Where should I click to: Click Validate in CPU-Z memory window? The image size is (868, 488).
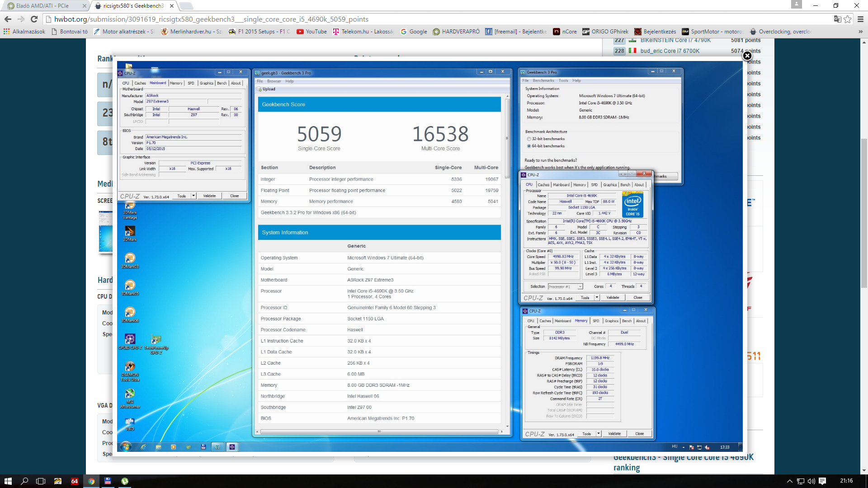[614, 434]
